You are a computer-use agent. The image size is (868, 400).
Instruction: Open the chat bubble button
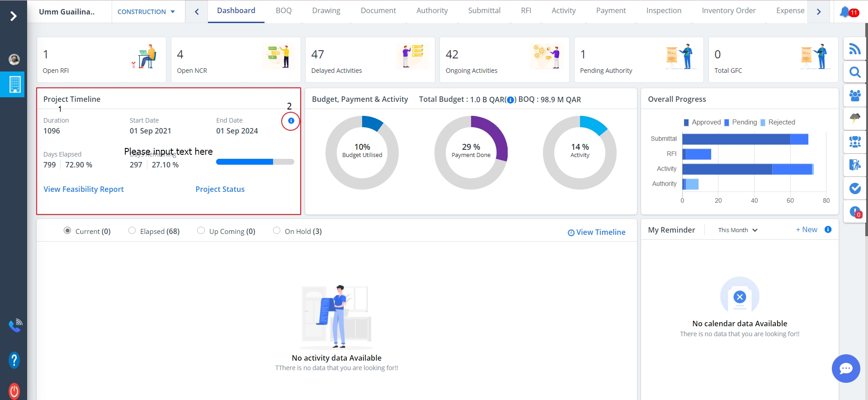(x=845, y=368)
